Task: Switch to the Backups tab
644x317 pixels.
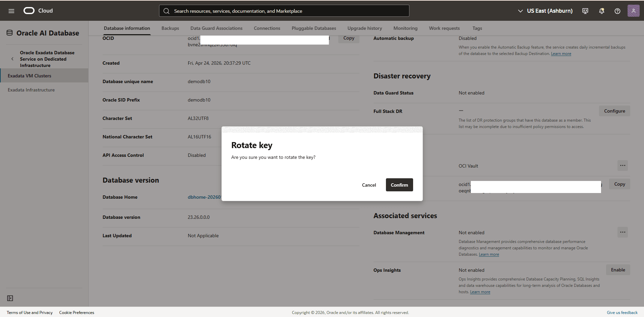Action: (x=170, y=28)
